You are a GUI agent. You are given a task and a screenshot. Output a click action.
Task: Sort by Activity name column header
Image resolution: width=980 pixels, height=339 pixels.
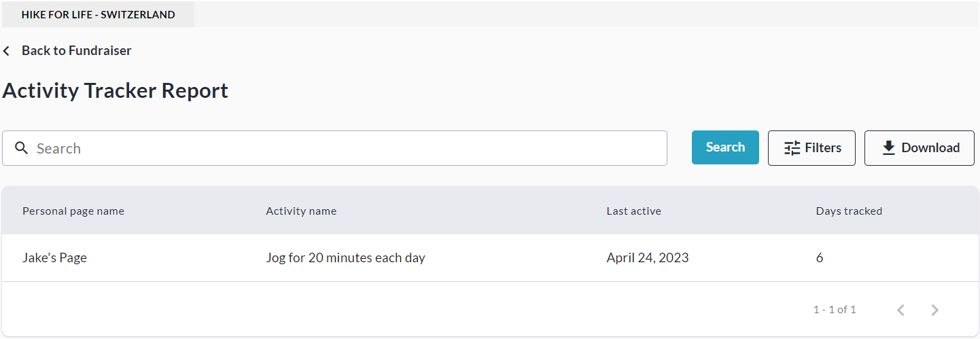click(301, 211)
